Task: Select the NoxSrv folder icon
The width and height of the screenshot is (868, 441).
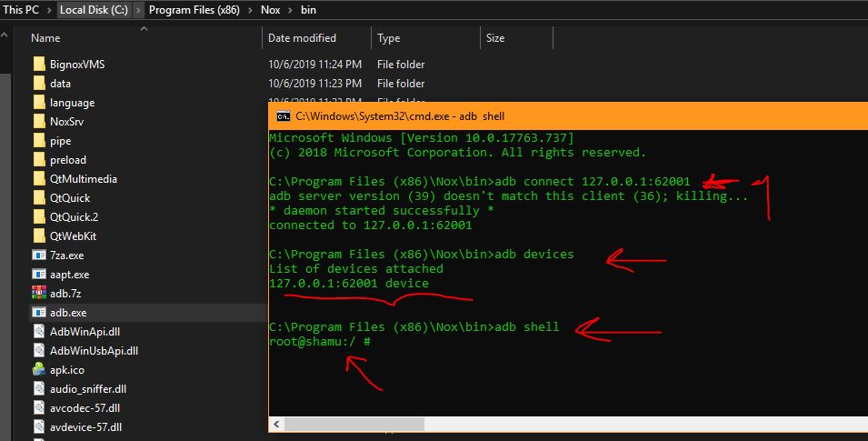Action: coord(39,121)
